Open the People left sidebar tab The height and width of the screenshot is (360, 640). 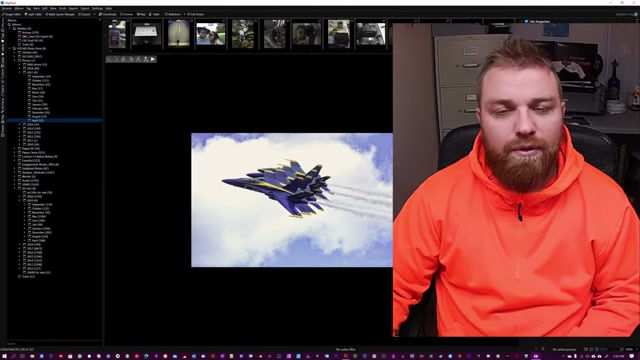[x=3, y=131]
